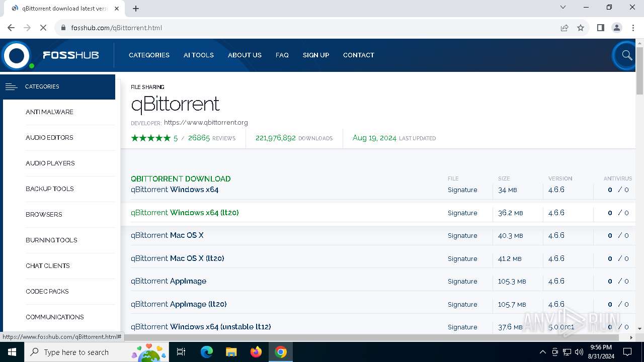Select the Codec Packs category
This screenshot has height=362, width=644.
click(x=47, y=292)
